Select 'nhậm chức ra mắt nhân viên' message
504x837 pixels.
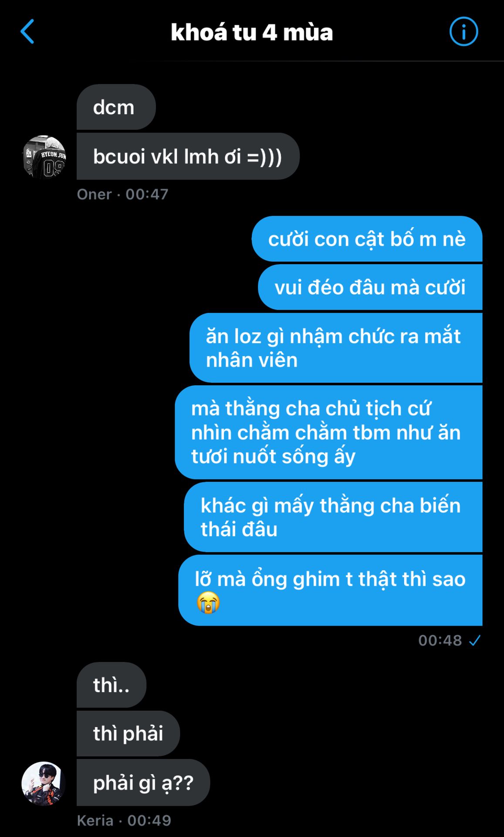coord(336,348)
